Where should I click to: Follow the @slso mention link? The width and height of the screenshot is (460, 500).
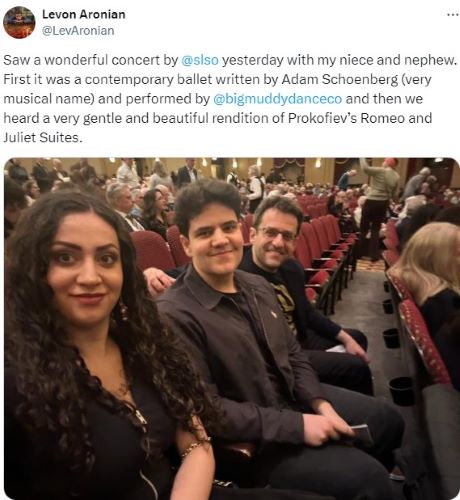(200, 60)
